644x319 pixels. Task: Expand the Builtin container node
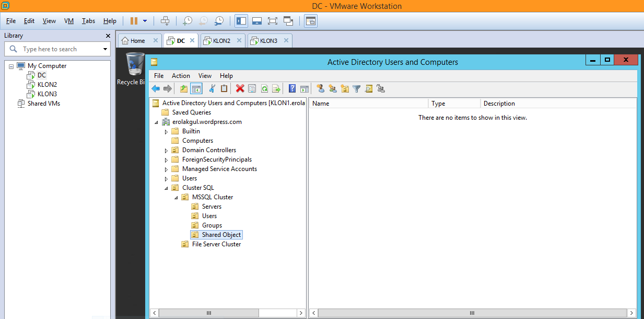pos(167,131)
